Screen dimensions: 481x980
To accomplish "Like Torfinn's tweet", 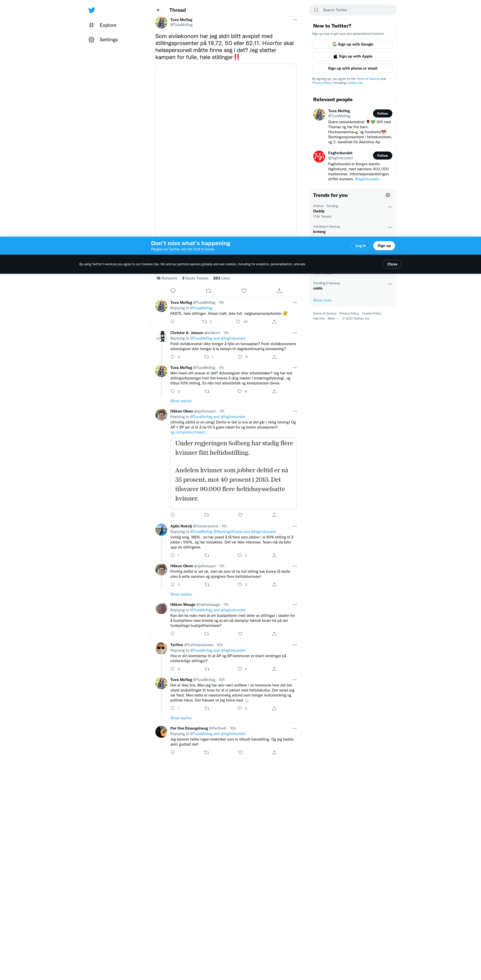I will (240, 669).
